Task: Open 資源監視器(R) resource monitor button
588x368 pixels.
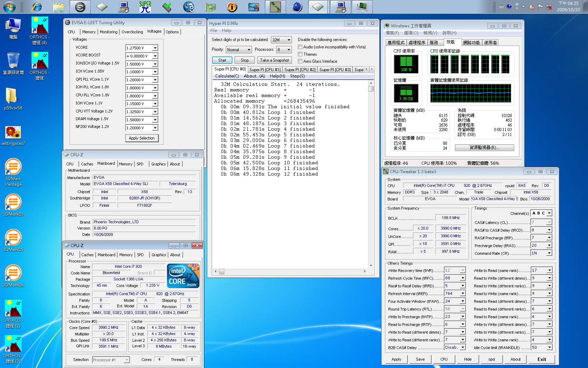Action: pyautogui.click(x=484, y=148)
